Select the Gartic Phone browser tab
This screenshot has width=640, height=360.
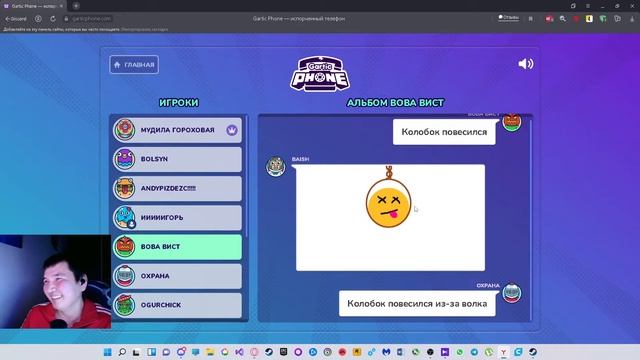[x=33, y=6]
